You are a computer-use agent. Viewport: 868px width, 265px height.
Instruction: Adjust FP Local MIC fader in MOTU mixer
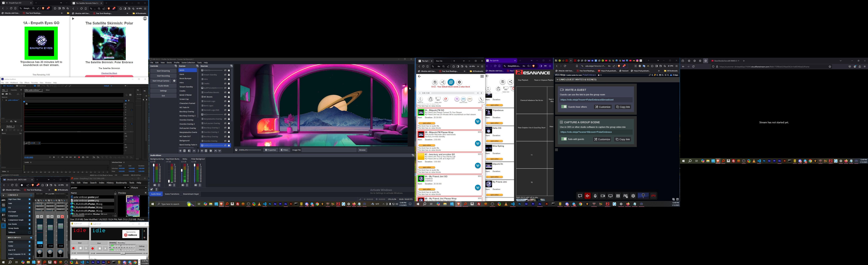50,228
